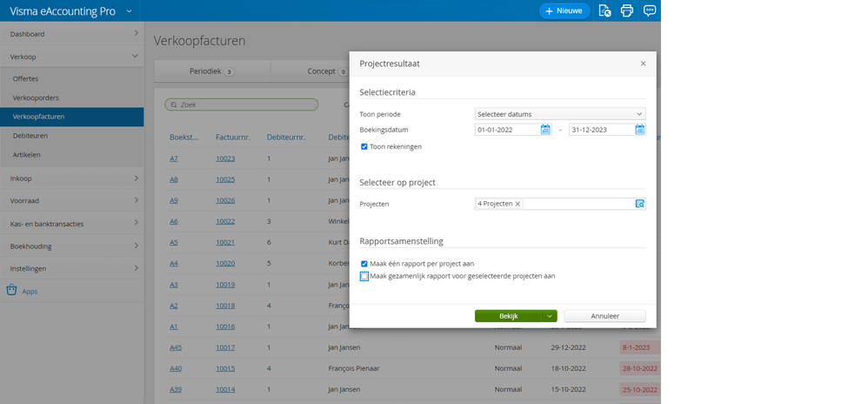Expand the Inkoop sidebar section

tap(71, 178)
